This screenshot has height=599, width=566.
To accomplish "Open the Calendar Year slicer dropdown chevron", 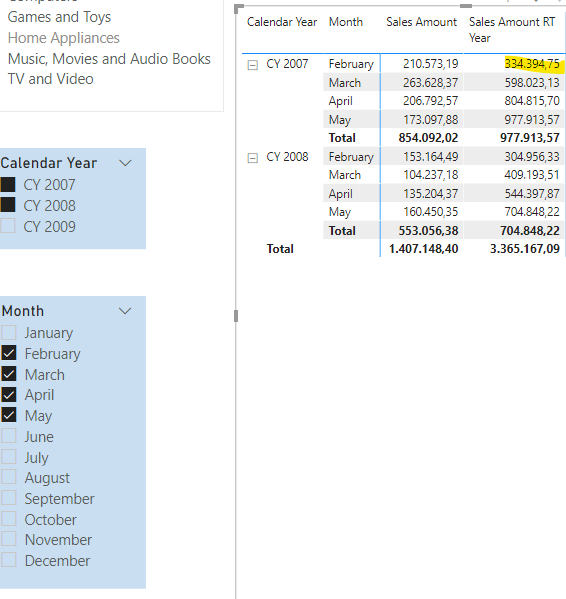I will point(125,163).
